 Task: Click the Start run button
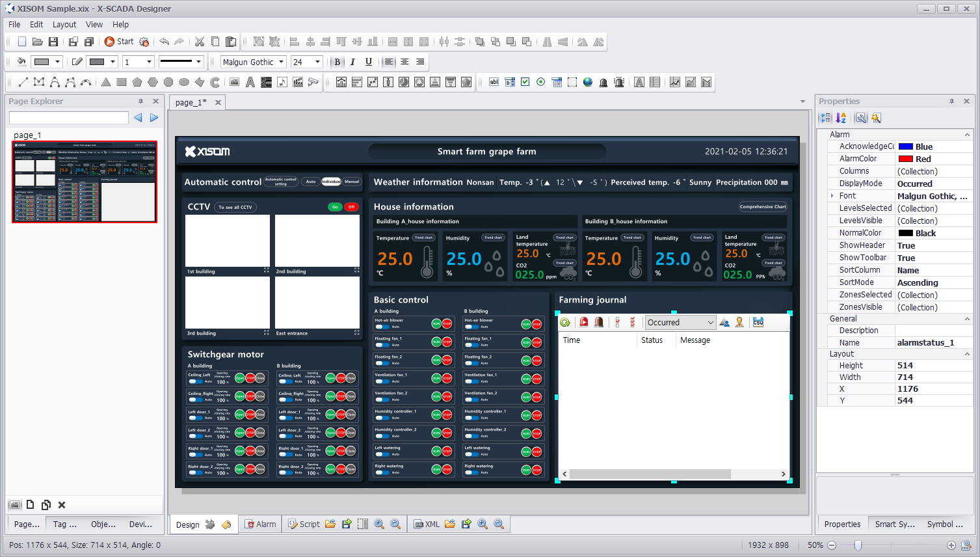[x=119, y=42]
